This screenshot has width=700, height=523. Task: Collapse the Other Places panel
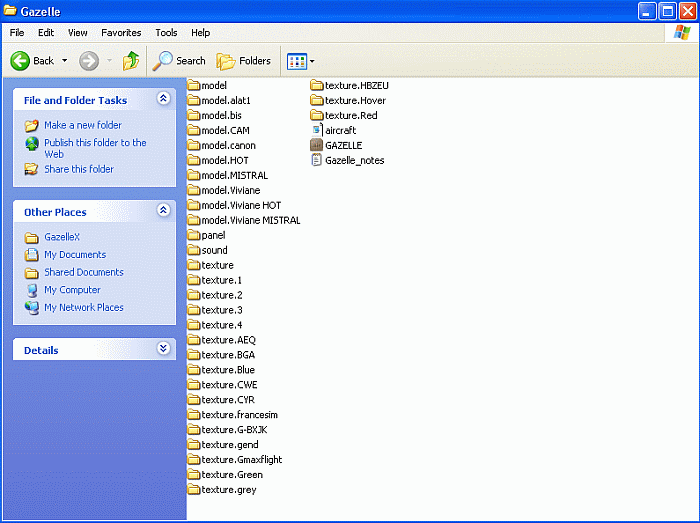point(163,210)
